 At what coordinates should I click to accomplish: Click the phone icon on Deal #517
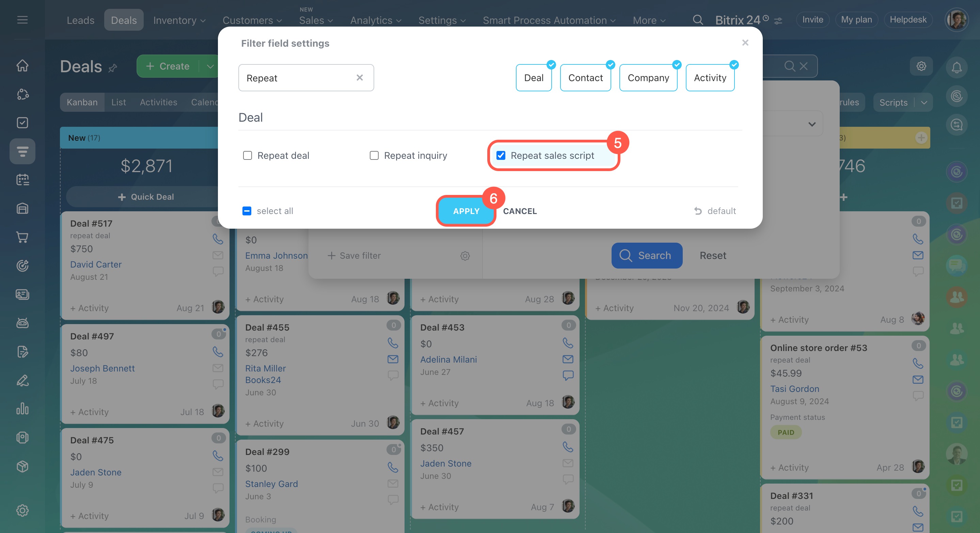click(218, 239)
